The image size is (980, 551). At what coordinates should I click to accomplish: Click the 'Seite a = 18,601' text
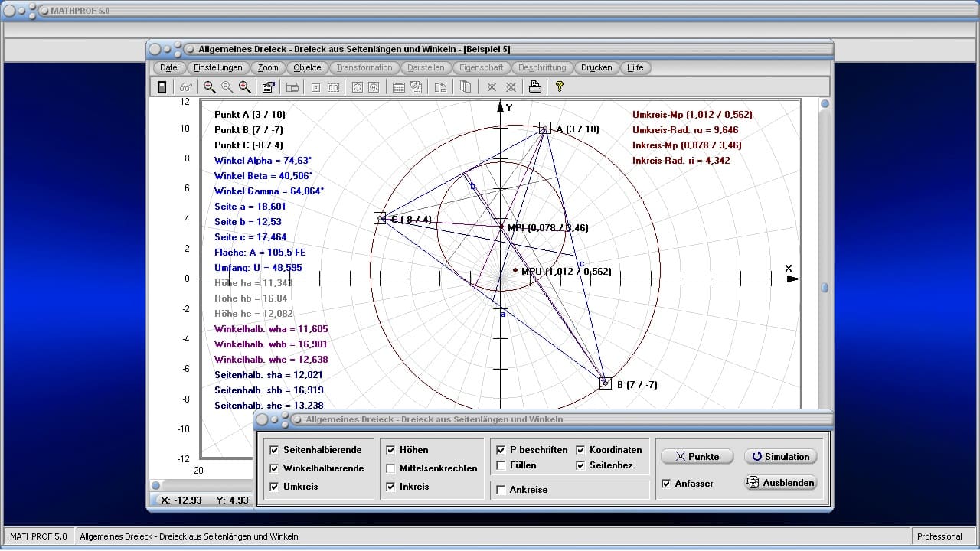pos(250,207)
